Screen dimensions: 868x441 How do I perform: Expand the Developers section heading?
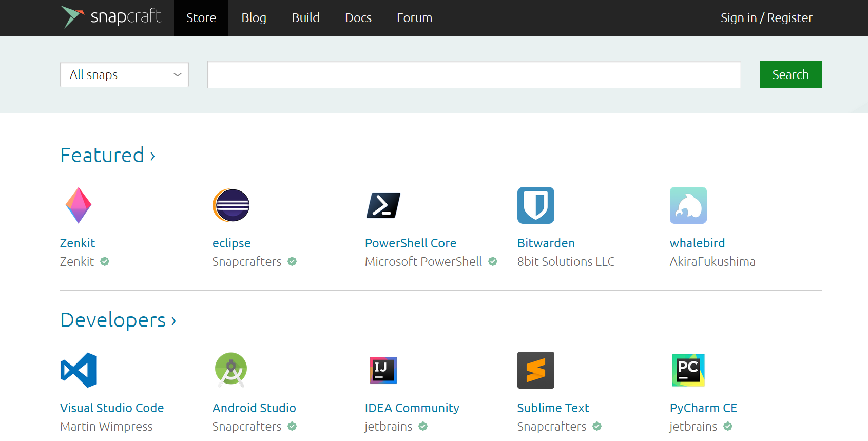[x=118, y=320]
